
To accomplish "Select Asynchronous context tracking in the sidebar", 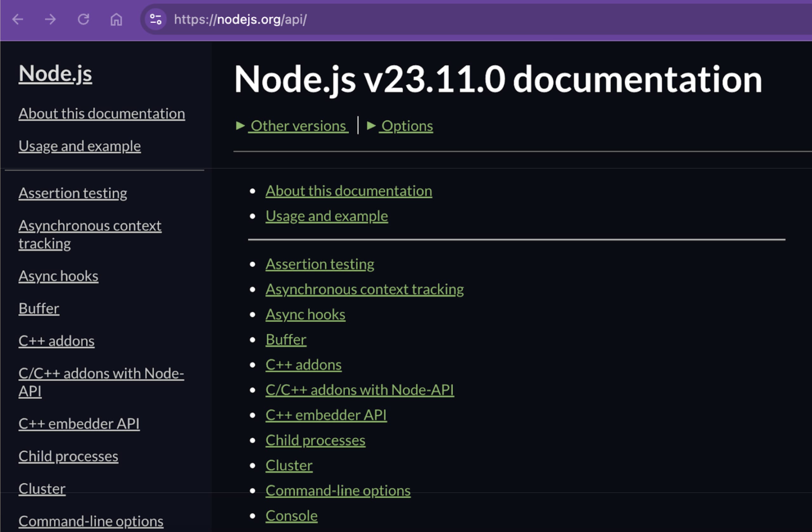I will (90, 234).
